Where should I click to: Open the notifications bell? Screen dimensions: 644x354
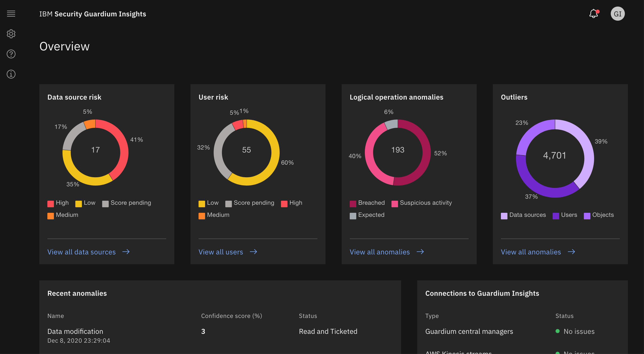point(594,14)
